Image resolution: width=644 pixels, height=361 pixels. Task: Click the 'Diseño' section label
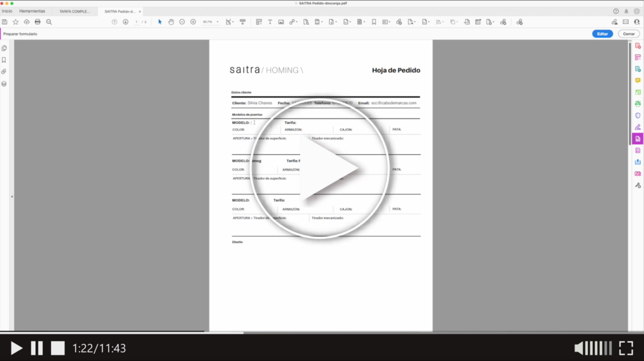tap(237, 242)
